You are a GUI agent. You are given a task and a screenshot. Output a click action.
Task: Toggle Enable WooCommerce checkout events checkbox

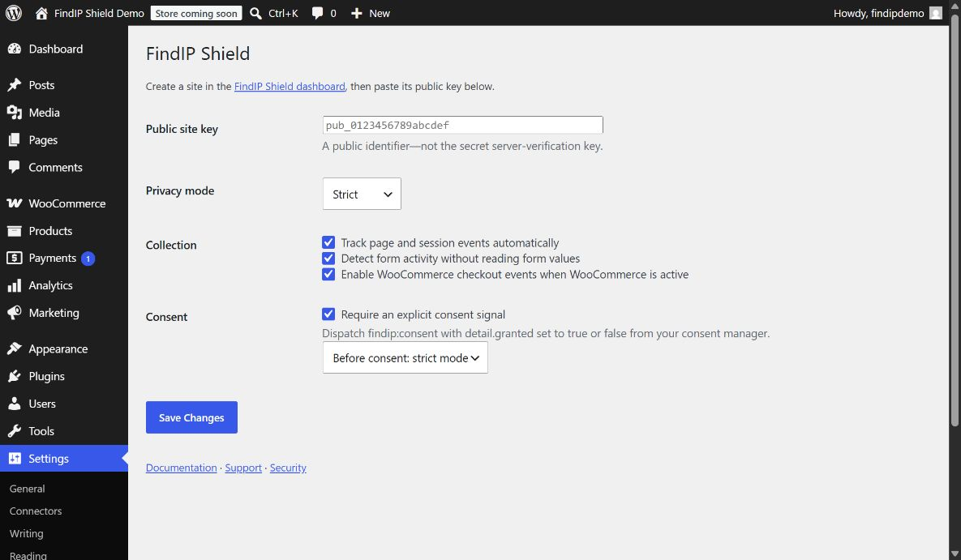tap(328, 274)
